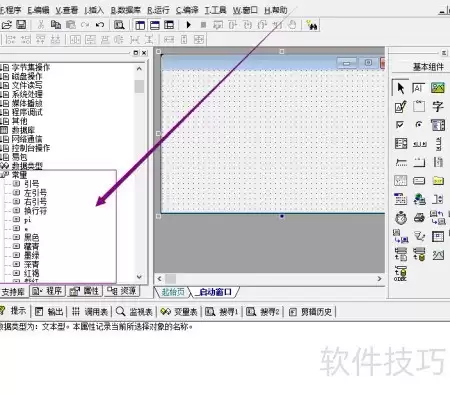Open the 调用表 tab
Viewport: 450px width, 395px height.
(x=90, y=312)
